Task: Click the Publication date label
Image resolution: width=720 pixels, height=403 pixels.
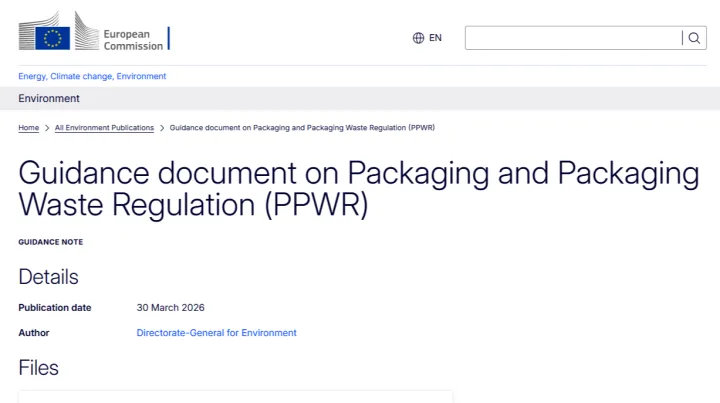Action: tap(55, 308)
